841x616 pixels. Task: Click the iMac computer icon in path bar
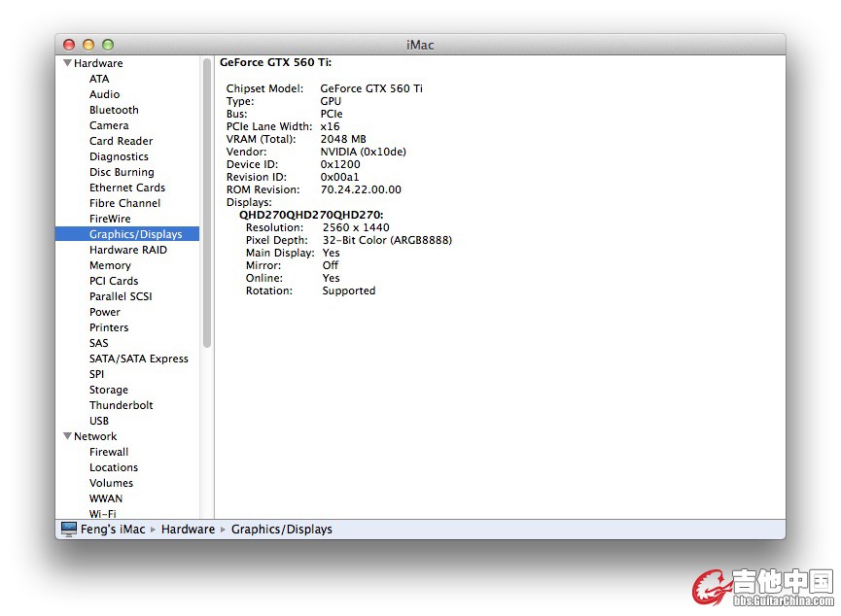[x=69, y=530]
